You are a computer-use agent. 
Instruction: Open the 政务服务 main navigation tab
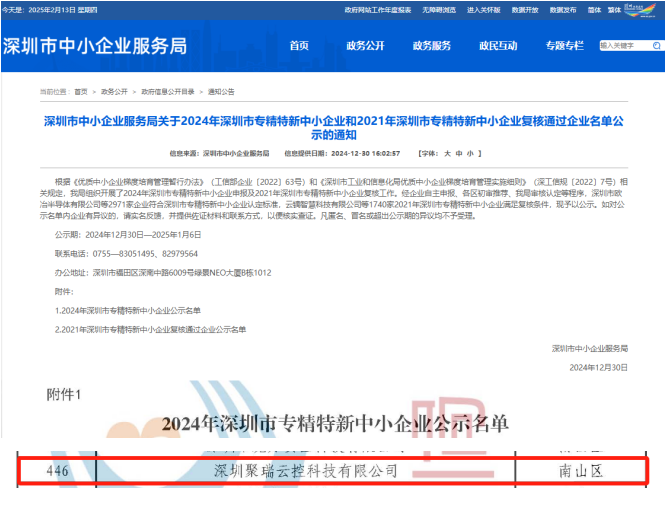pos(432,45)
